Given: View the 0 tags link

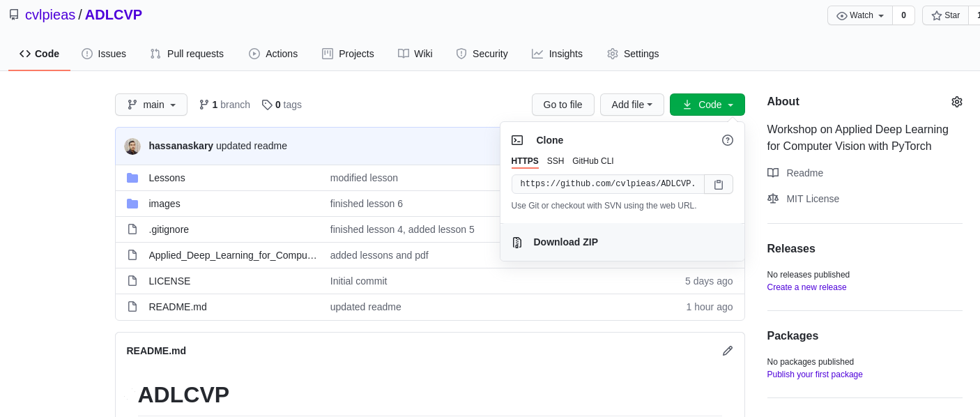Looking at the screenshot, I should (282, 105).
